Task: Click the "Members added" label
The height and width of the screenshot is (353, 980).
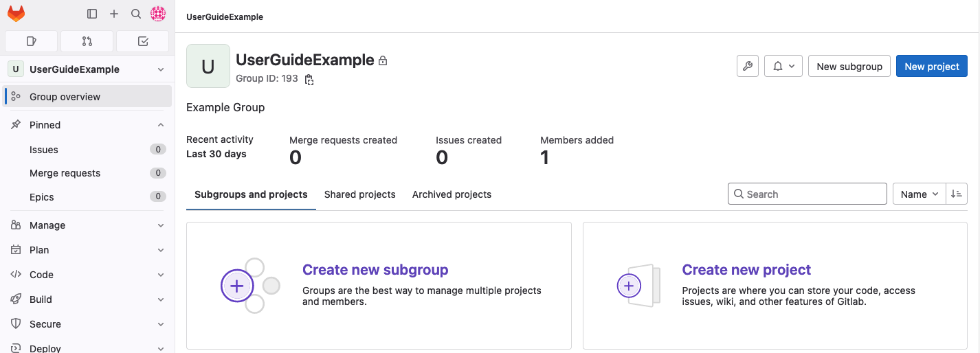Action: click(577, 140)
